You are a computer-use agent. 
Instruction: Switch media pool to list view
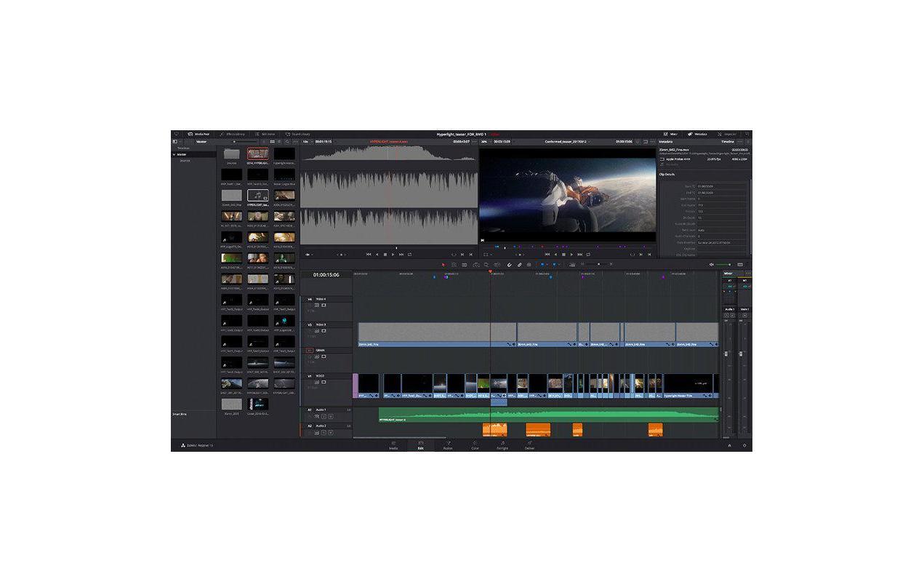click(279, 141)
